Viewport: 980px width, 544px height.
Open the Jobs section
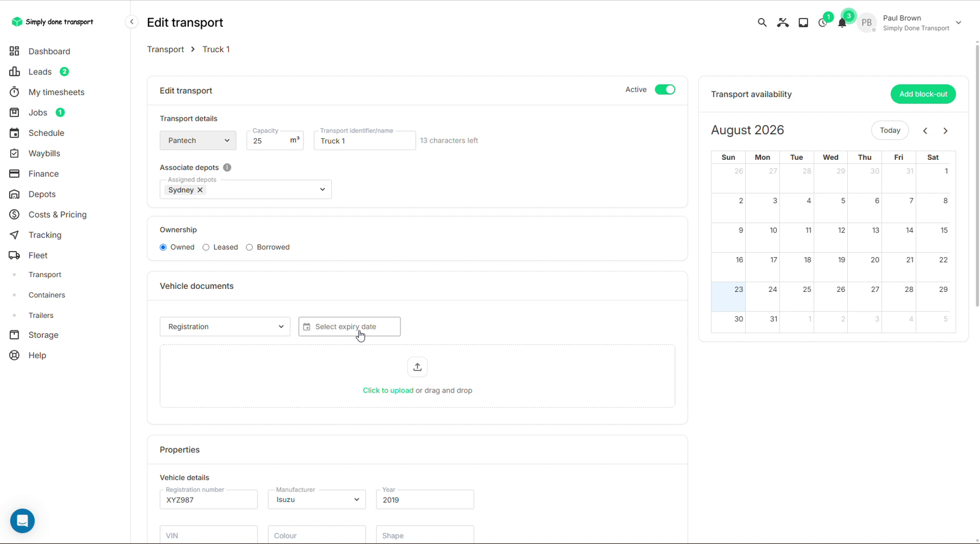tap(37, 112)
